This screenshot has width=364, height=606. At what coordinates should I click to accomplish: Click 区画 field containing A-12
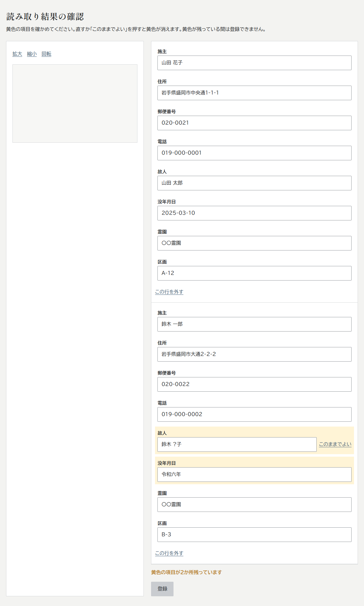(x=254, y=273)
